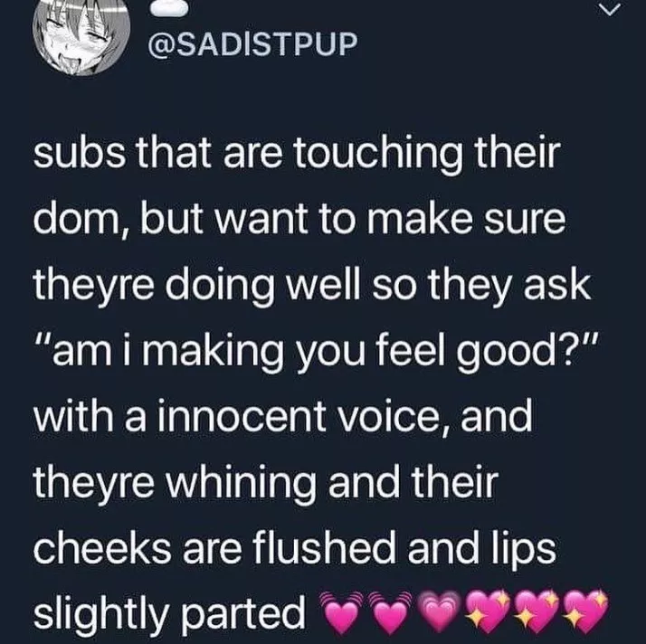Click the second beating heart emoji
This screenshot has height=644, width=646.
[x=389, y=611]
